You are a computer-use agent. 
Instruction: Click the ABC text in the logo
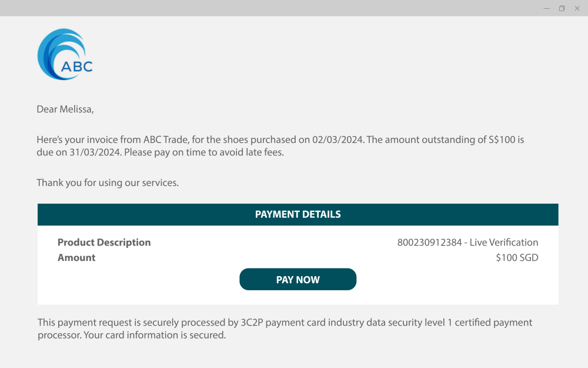click(76, 67)
